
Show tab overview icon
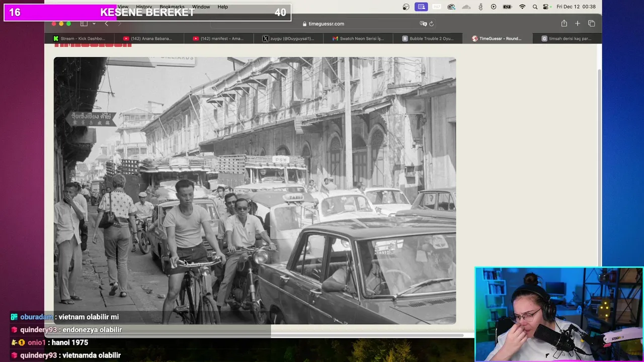[x=592, y=24]
